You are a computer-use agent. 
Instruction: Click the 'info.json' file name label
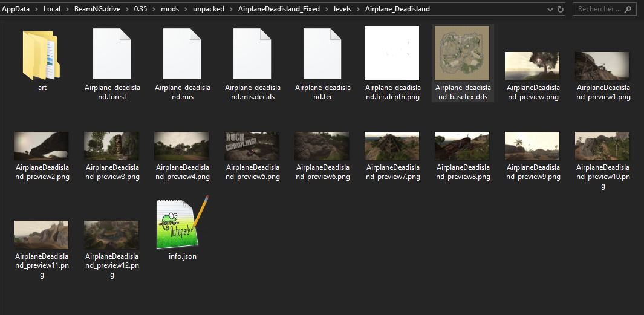coord(183,256)
